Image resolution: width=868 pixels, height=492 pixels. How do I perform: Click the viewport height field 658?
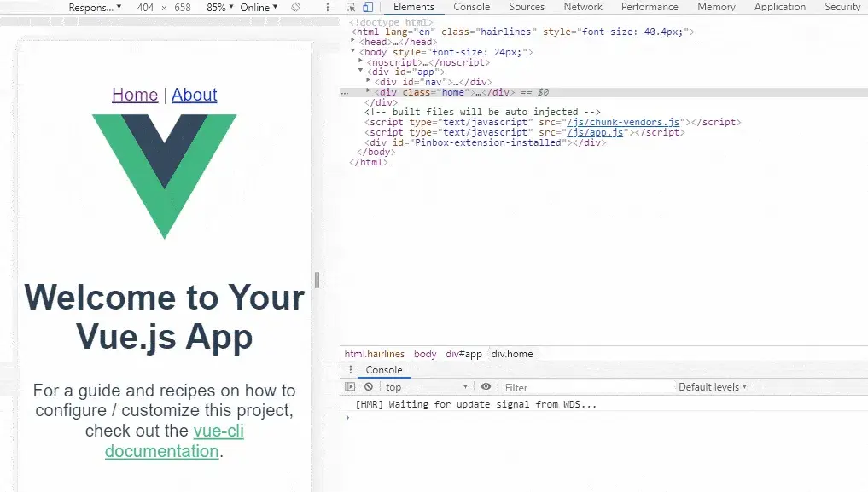[x=183, y=7]
